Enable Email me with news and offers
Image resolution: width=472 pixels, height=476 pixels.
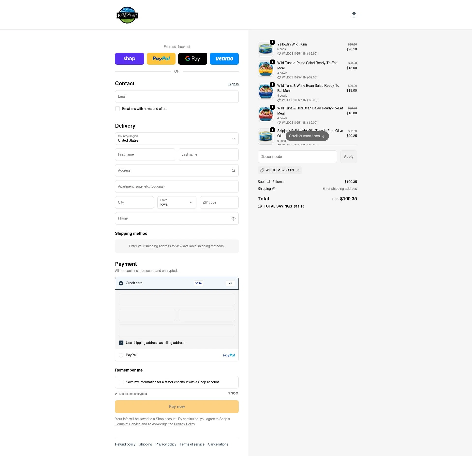coord(118,108)
